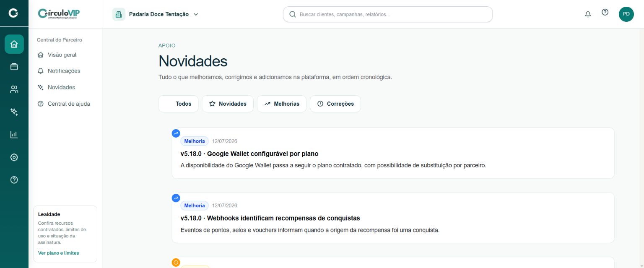Open the Google Wallet configurável por plano entry
The width and height of the screenshot is (644, 268).
249,154
